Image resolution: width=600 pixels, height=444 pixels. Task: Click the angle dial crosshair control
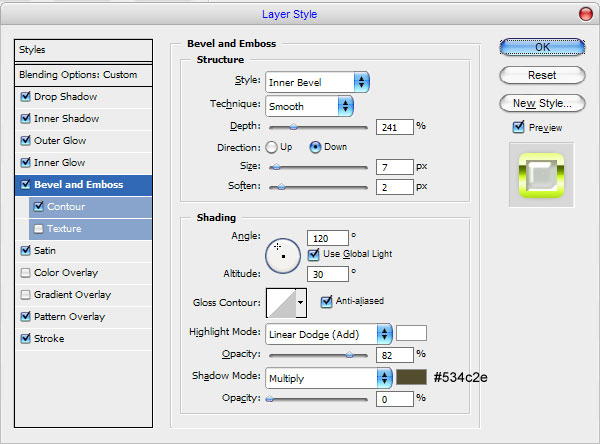point(283,256)
